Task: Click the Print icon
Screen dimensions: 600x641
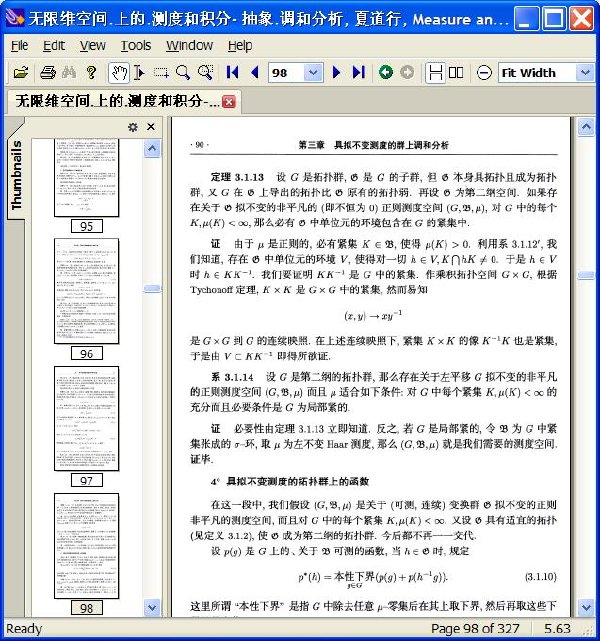Action: (x=48, y=73)
